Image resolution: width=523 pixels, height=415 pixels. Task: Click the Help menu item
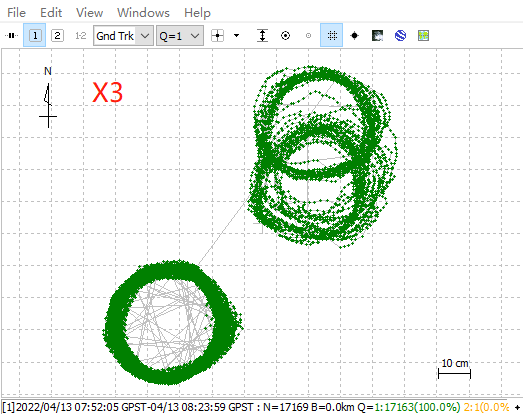[197, 13]
